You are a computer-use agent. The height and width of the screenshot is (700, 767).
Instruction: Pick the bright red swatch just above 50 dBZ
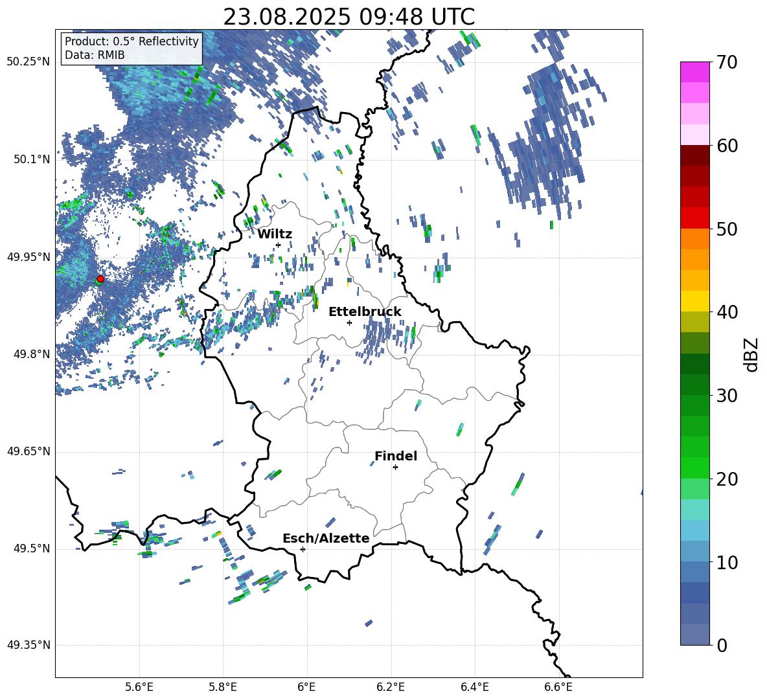[x=694, y=218]
